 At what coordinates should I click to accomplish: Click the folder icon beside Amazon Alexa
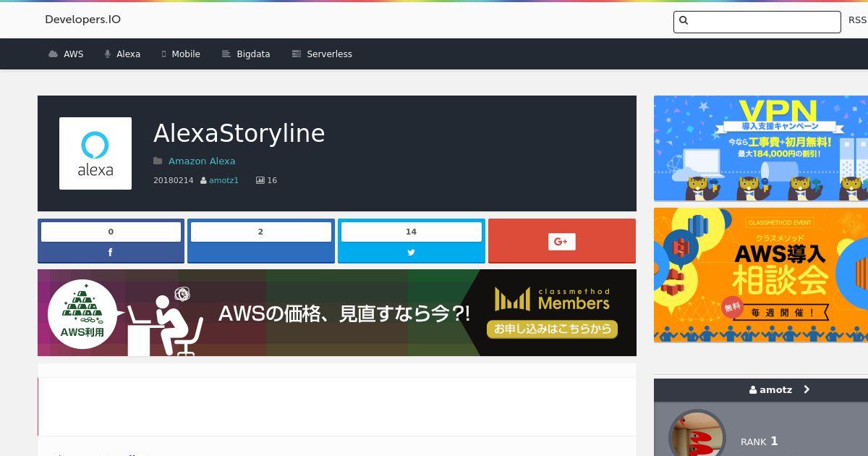click(158, 161)
